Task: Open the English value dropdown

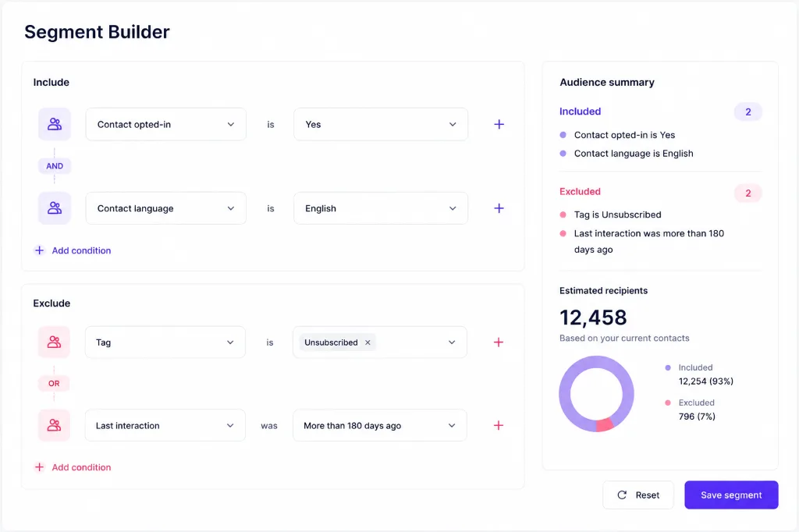Action: tap(381, 208)
